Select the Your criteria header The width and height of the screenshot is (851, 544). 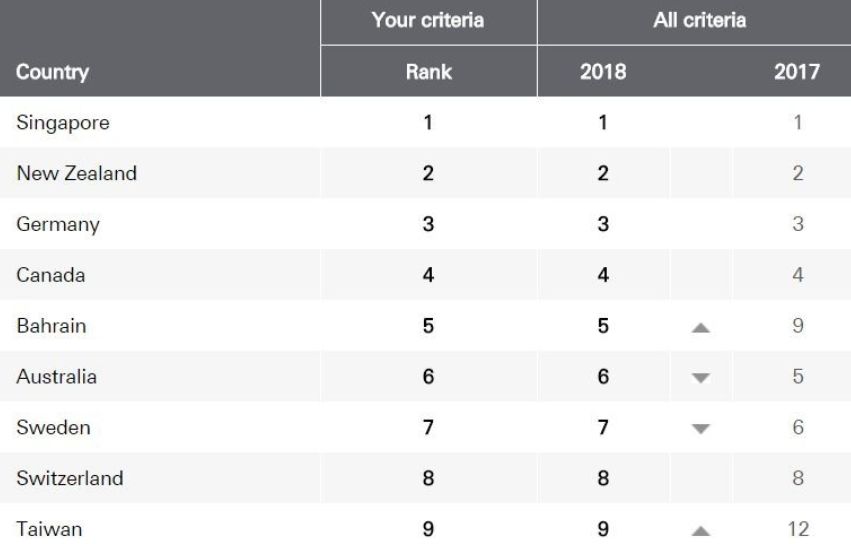point(428,19)
